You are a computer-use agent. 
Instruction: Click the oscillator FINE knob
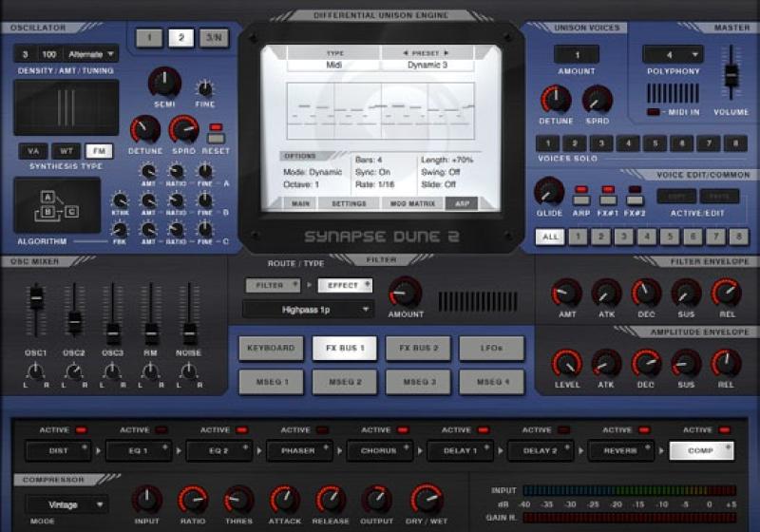pos(205,88)
